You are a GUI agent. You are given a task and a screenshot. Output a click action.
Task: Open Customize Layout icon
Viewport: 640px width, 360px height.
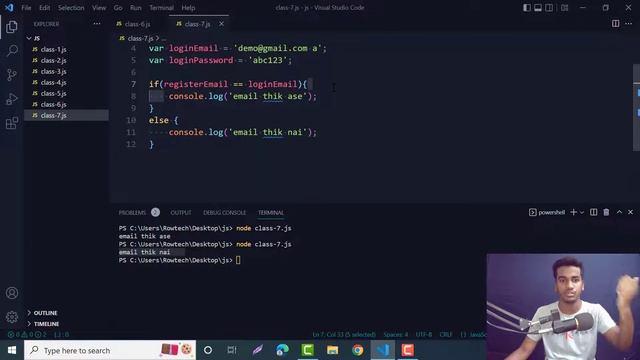click(564, 8)
